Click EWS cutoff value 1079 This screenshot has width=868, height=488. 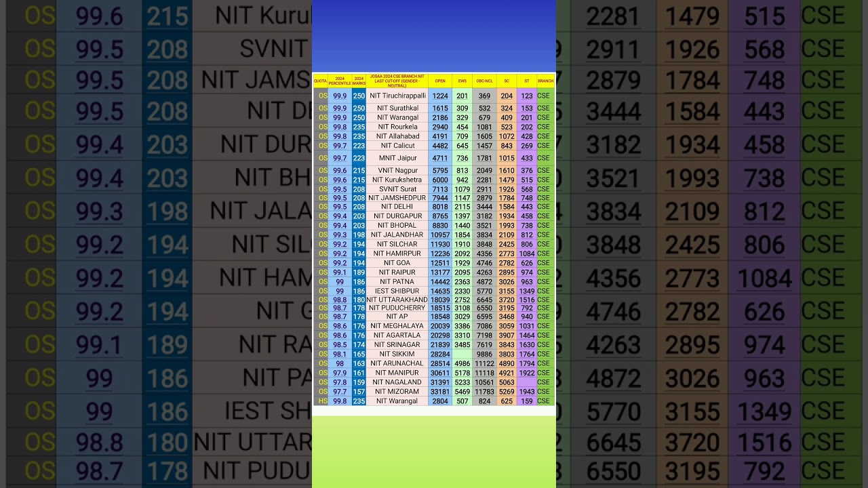tap(462, 189)
